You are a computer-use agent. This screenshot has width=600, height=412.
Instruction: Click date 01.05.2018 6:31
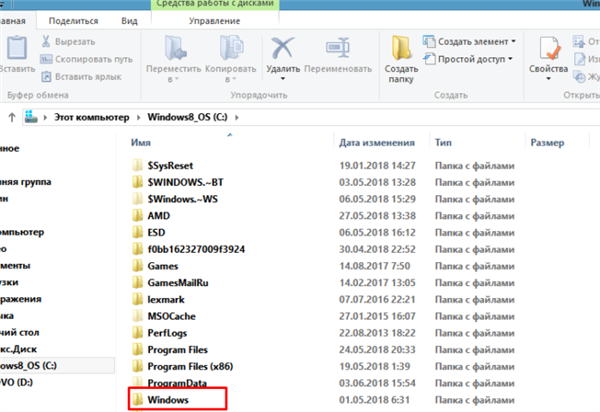point(374,400)
